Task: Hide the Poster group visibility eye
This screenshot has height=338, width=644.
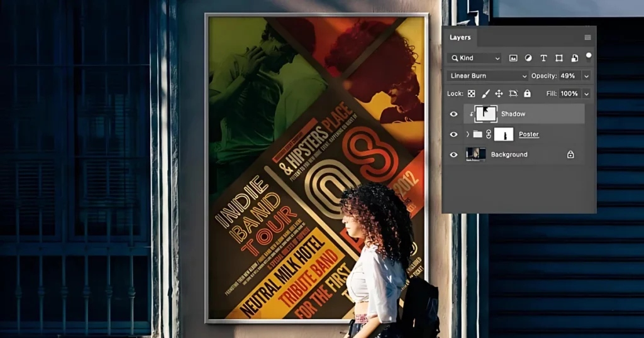Action: [x=453, y=134]
